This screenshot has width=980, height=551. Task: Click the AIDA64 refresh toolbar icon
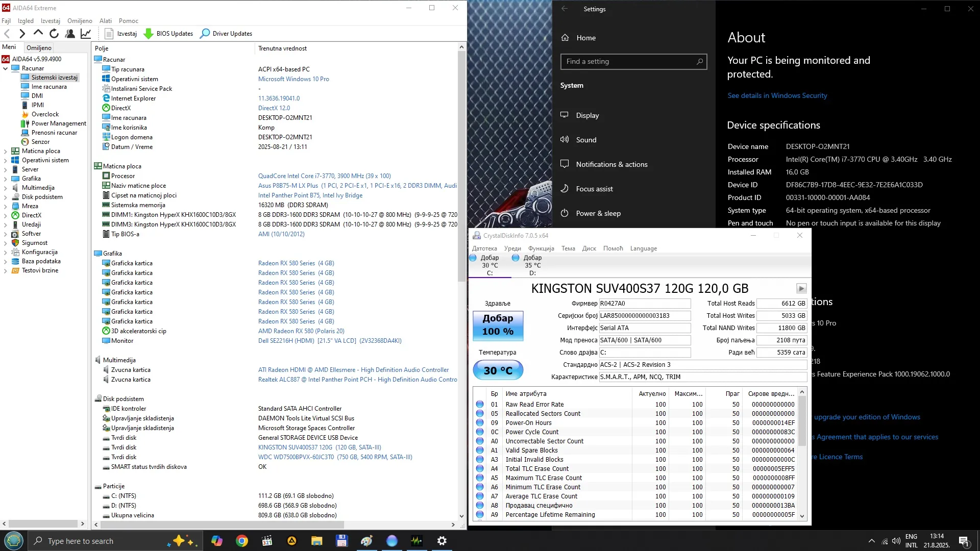tap(54, 34)
